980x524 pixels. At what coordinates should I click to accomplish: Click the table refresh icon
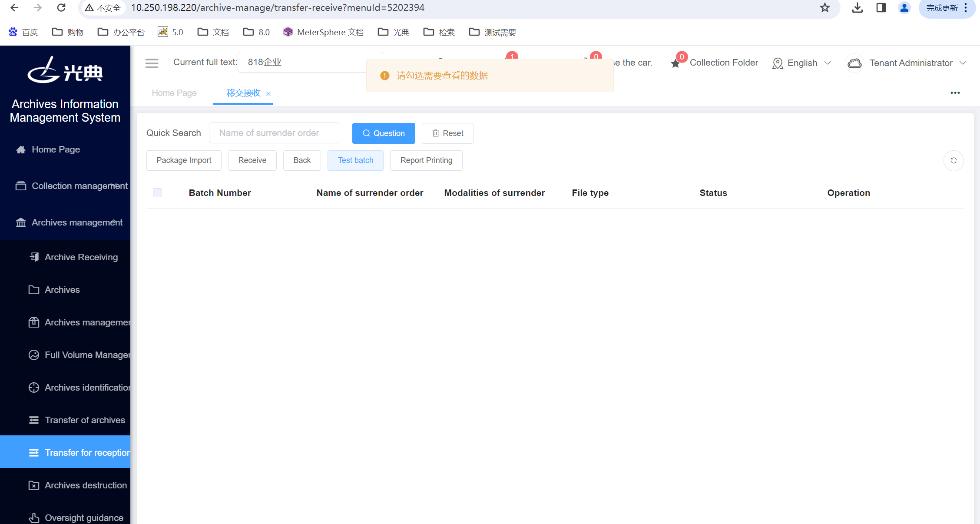[954, 161]
